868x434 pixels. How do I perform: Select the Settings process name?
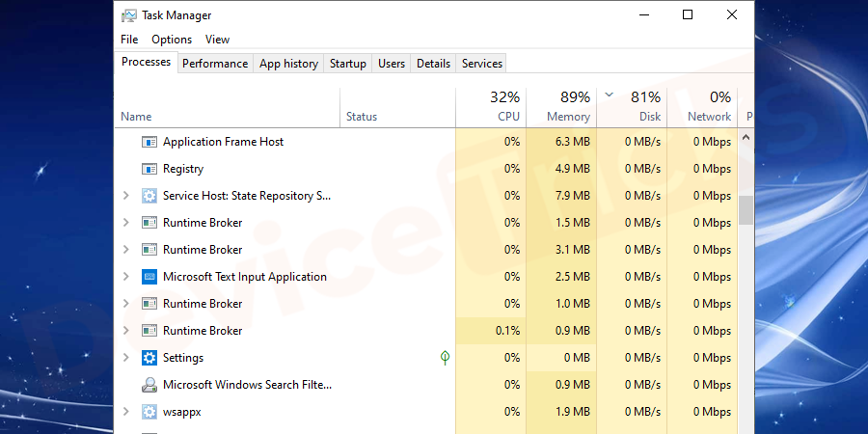click(x=183, y=358)
